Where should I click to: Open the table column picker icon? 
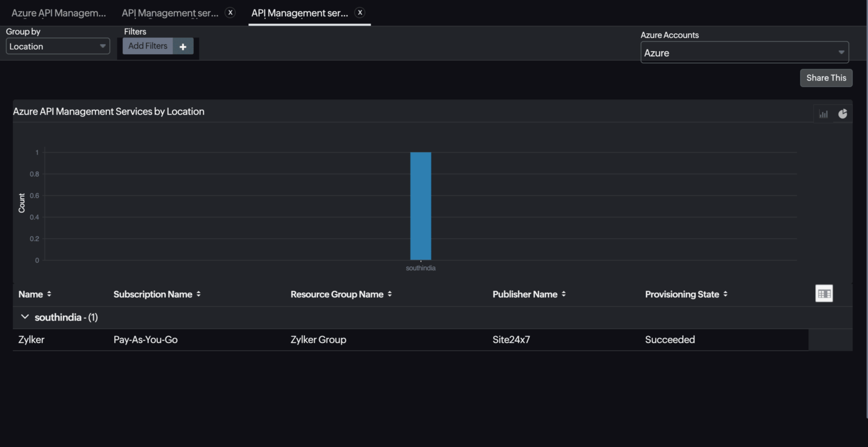click(824, 293)
